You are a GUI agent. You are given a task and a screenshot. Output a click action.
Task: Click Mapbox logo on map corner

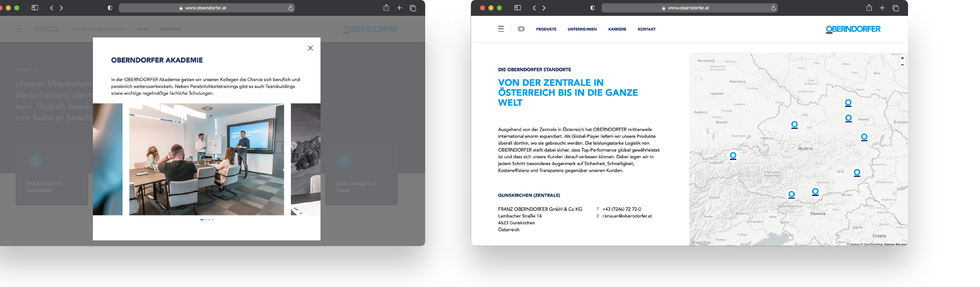click(701, 243)
